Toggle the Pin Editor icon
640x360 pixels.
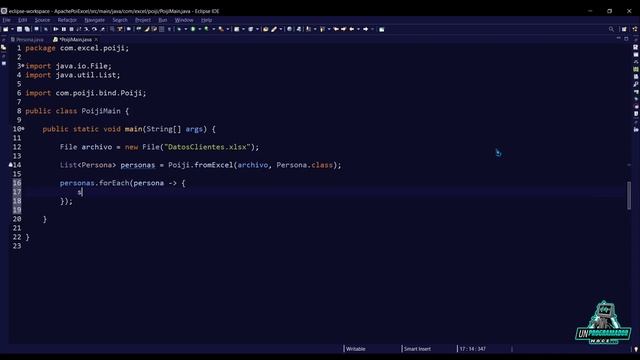click(381, 29)
